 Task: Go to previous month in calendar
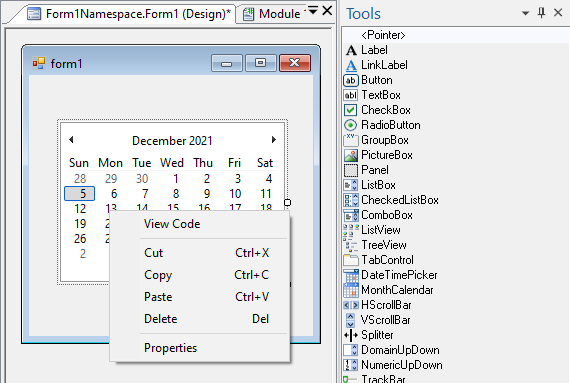coord(71,140)
